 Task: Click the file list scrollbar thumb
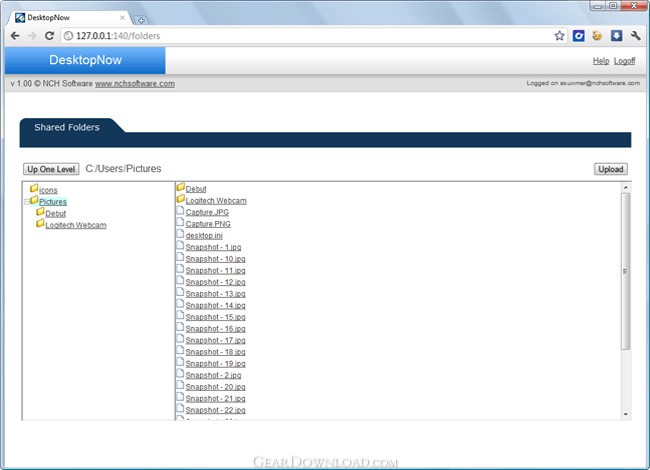pos(626,271)
